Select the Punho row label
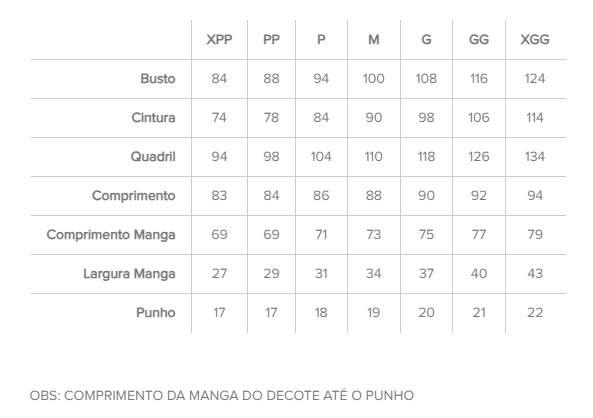The image size is (593, 418). click(155, 312)
